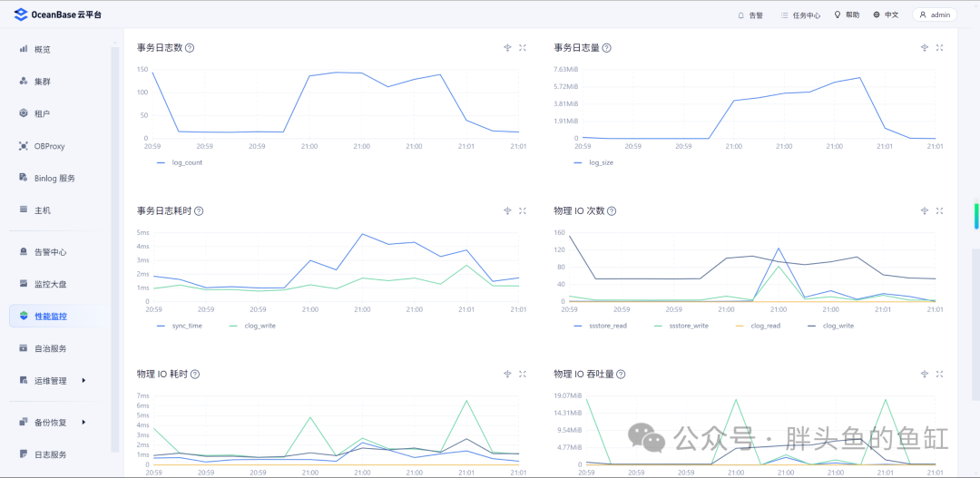This screenshot has width=980, height=478.
Task: Toggle the log_size legend series
Action: click(x=593, y=162)
